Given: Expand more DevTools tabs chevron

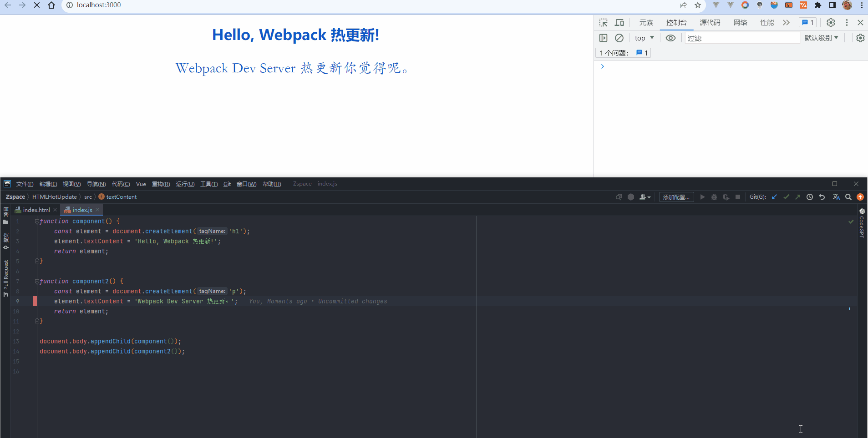Looking at the screenshot, I should click(x=786, y=23).
